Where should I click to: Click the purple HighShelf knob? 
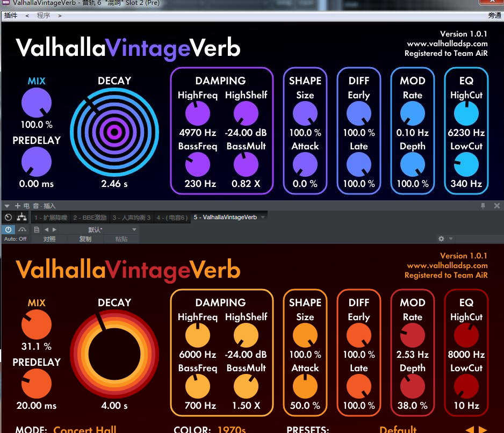click(246, 113)
